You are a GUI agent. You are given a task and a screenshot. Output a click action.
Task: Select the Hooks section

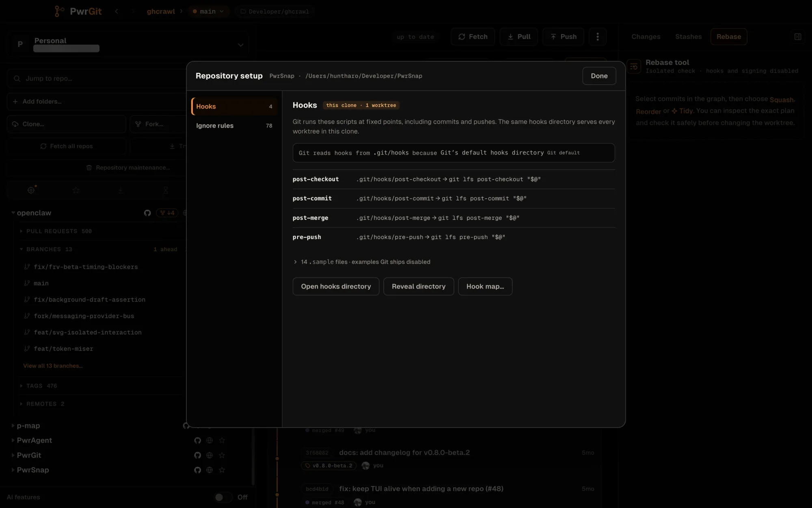coord(234,106)
